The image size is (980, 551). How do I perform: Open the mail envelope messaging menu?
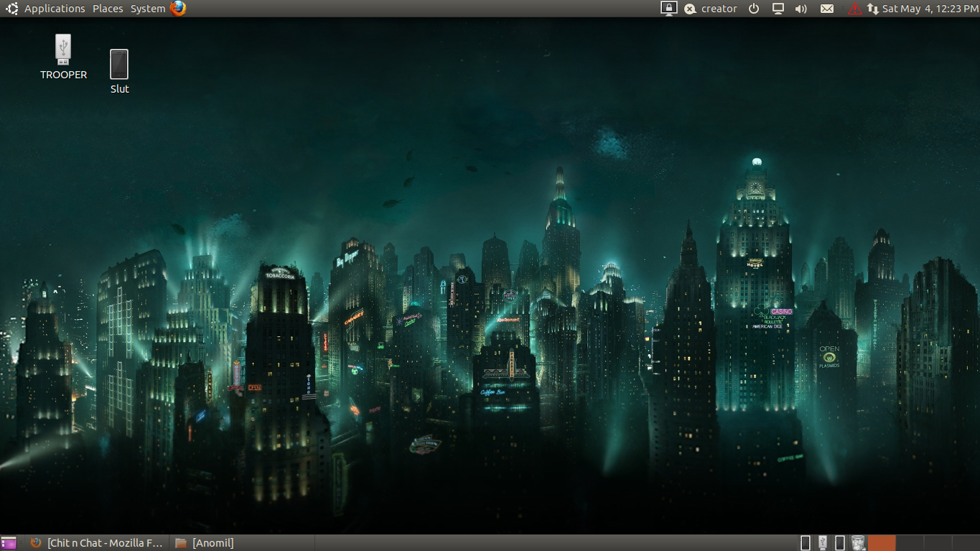coord(827,9)
